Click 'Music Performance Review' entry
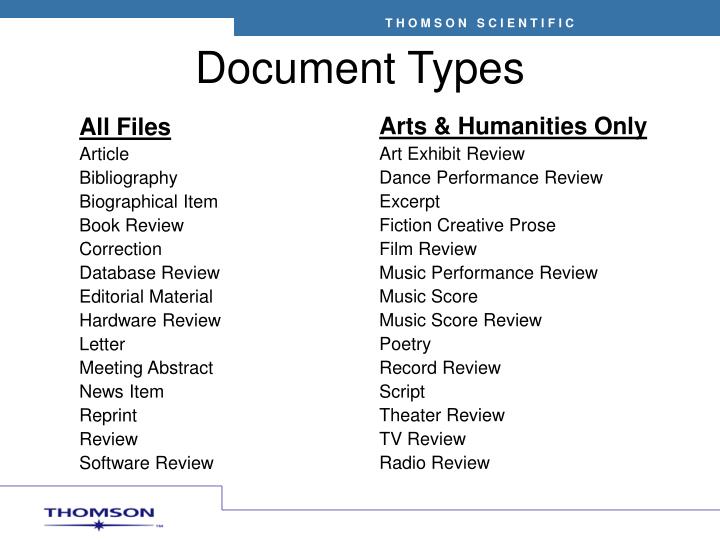Screen dimensions: 720x540 (x=489, y=273)
